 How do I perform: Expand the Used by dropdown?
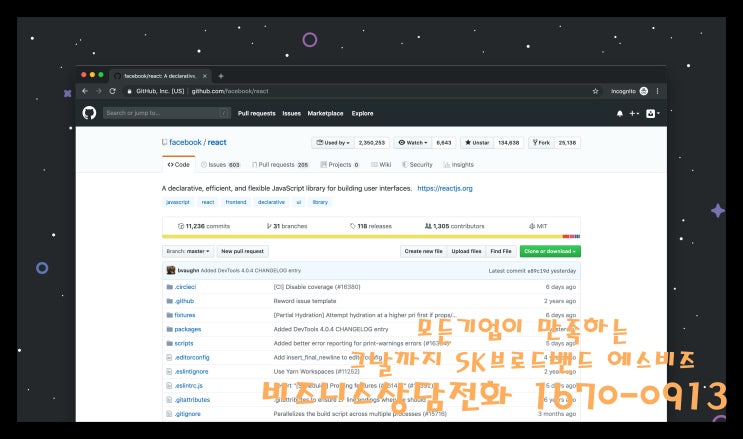tap(333, 143)
